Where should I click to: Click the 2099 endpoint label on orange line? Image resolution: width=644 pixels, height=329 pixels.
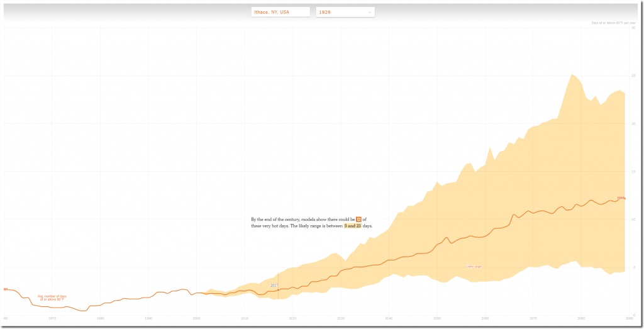coord(621,198)
